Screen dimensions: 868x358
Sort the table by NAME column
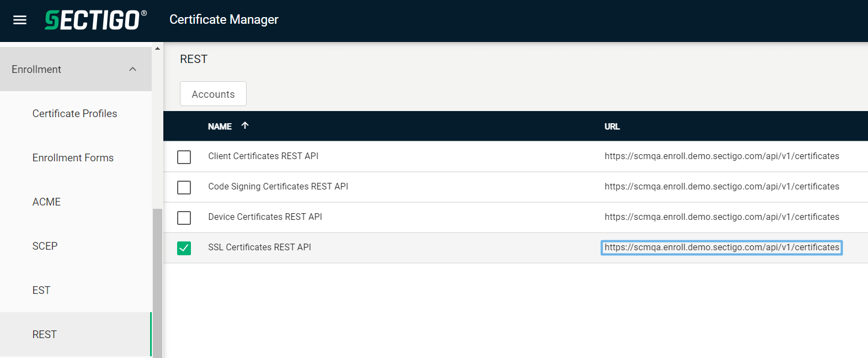click(x=220, y=127)
